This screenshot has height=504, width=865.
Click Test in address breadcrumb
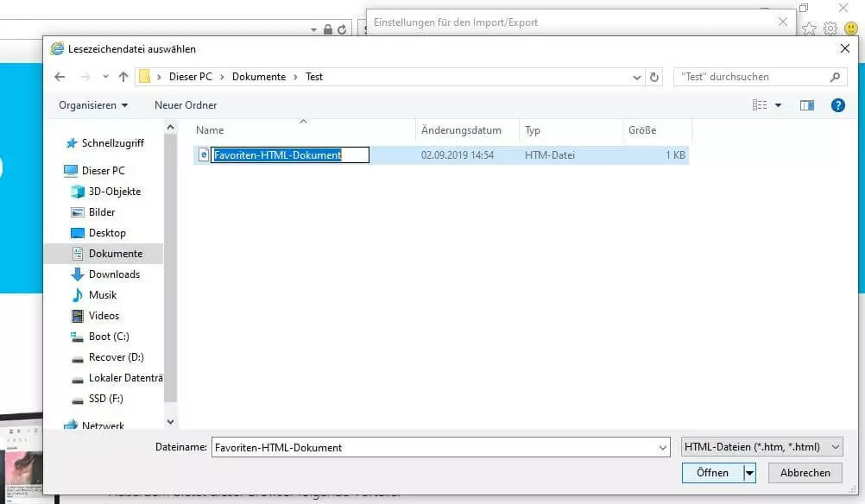[x=314, y=77]
